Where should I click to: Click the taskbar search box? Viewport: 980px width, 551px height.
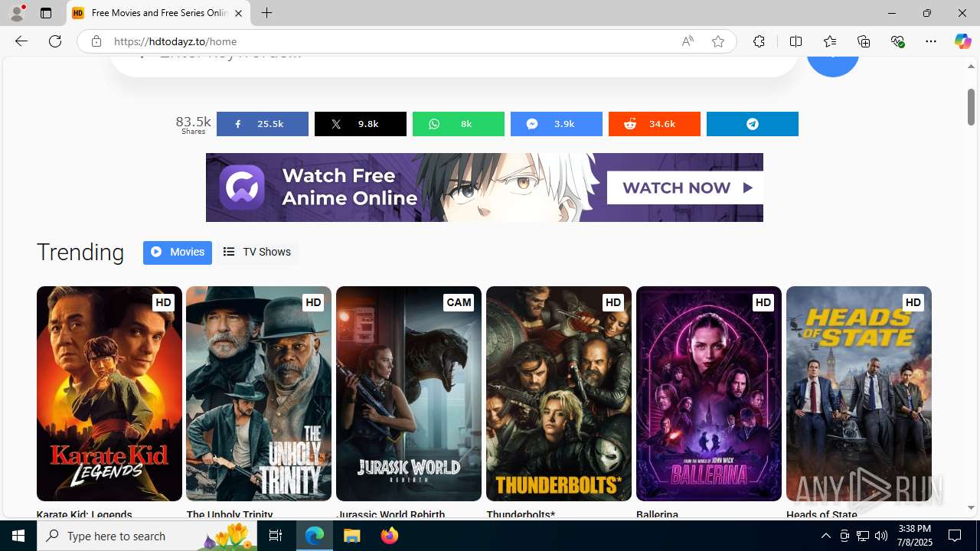click(146, 536)
